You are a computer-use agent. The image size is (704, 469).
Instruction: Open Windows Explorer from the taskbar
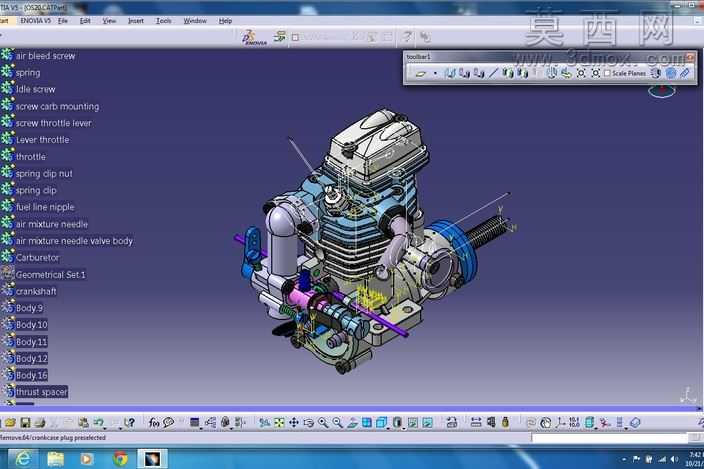pos(55,459)
